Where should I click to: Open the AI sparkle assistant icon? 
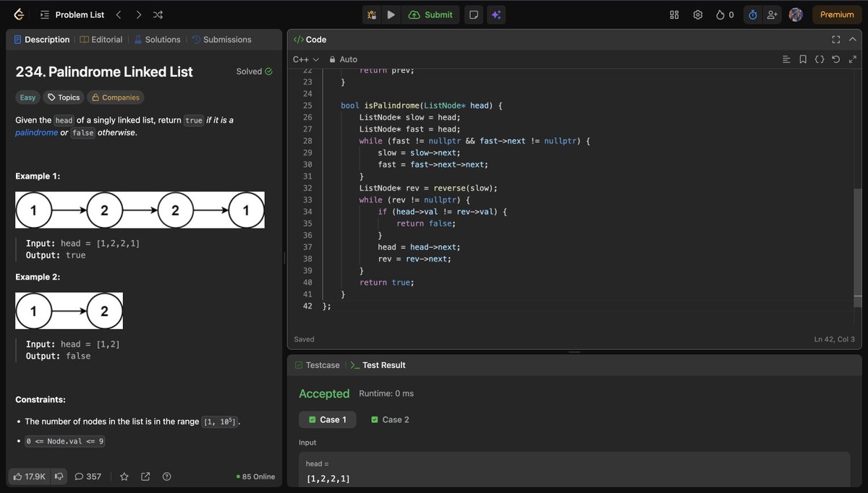click(x=495, y=14)
